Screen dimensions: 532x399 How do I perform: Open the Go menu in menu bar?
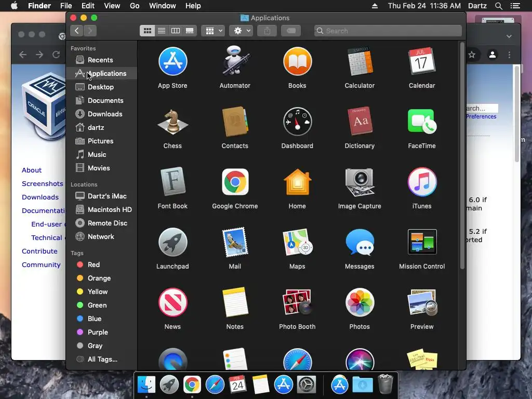135,6
